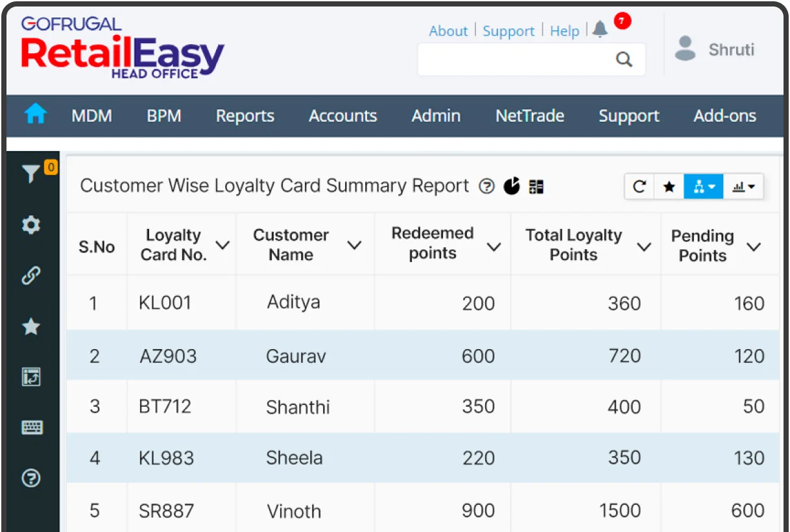This screenshot has height=532, width=790.
Task: Open the keyboard shortcuts icon in sidebar
Action: coord(30,427)
